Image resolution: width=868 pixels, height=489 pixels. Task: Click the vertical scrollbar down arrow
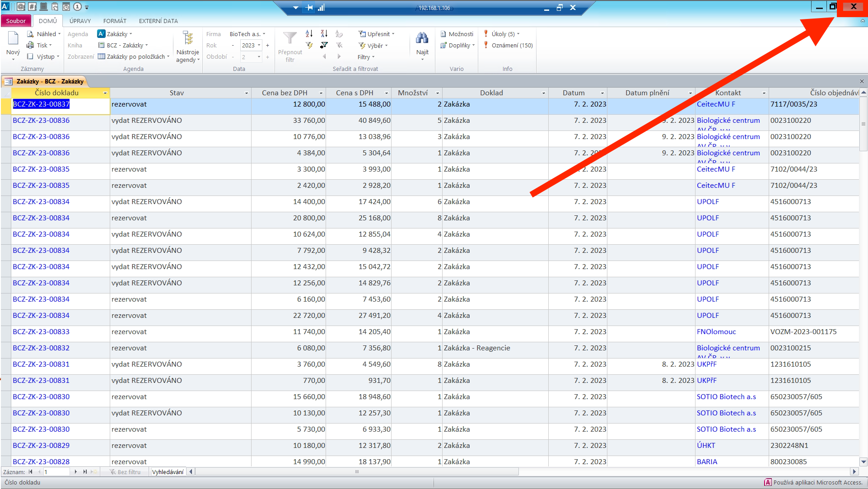863,461
